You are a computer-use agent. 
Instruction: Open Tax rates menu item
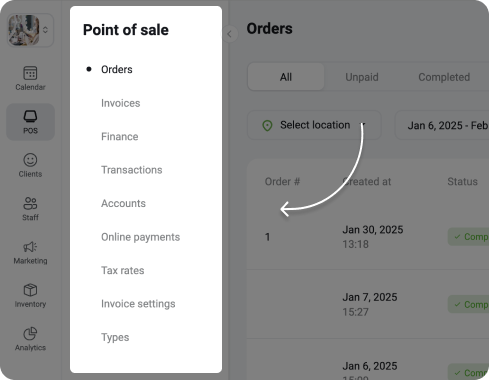[123, 270]
